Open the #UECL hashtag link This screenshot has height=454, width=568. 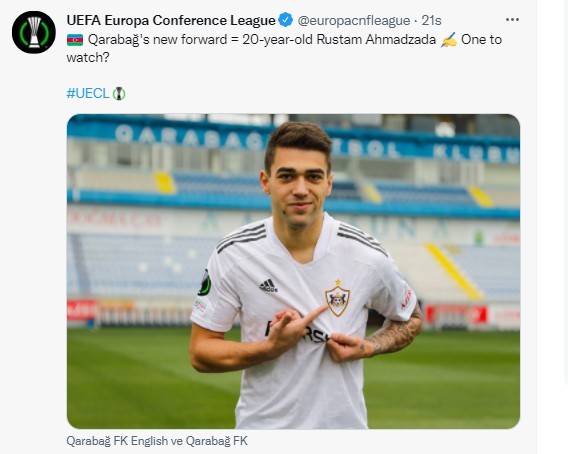(x=88, y=93)
